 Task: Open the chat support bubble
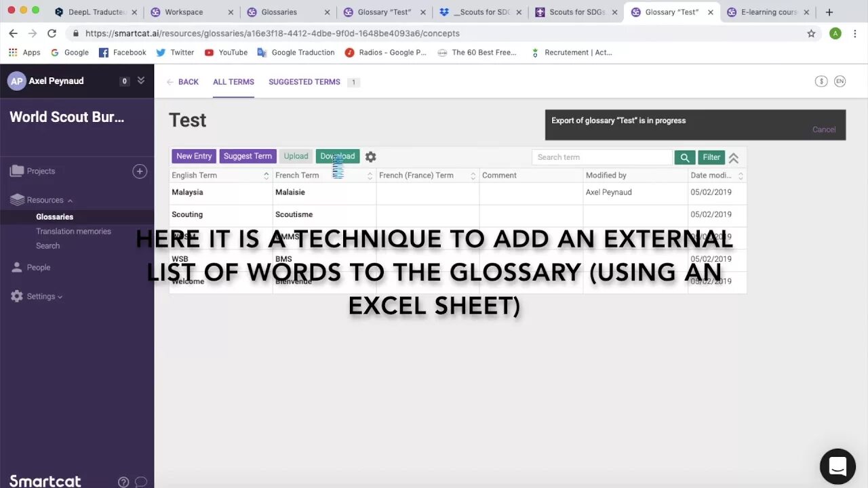837,466
